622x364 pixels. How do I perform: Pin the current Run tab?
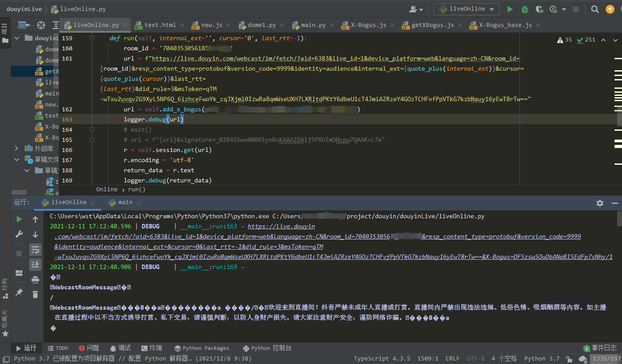coord(19,292)
